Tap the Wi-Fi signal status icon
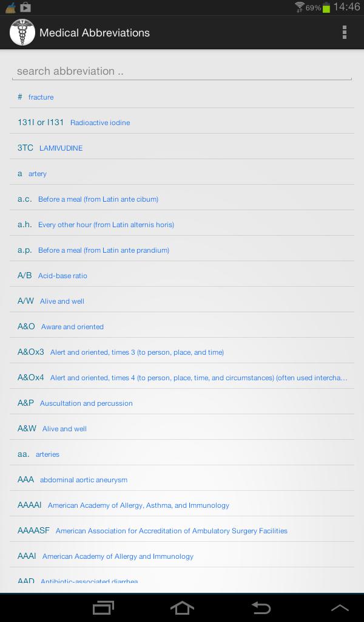The width and height of the screenshot is (364, 622). 299,7
